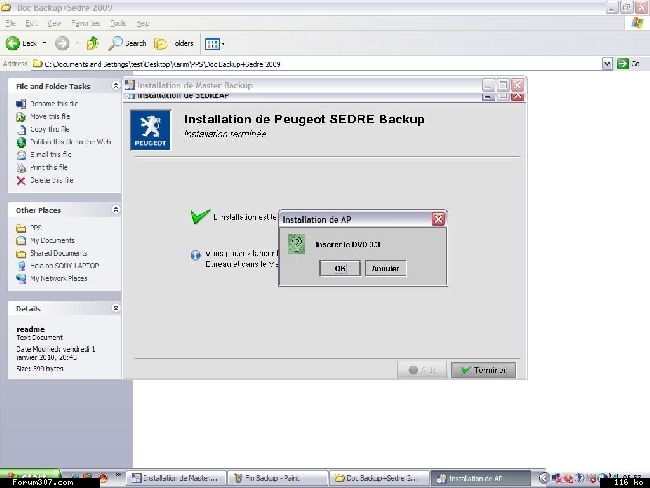Click the Up folder icon

pos(92,43)
